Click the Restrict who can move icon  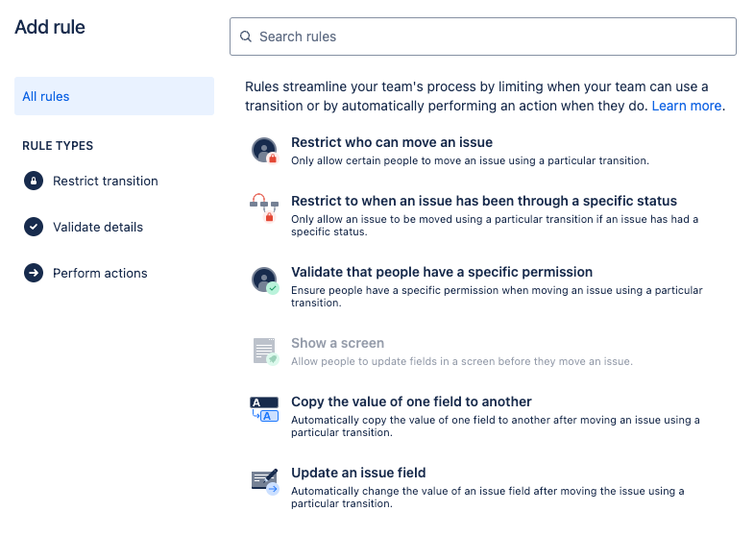pos(264,150)
